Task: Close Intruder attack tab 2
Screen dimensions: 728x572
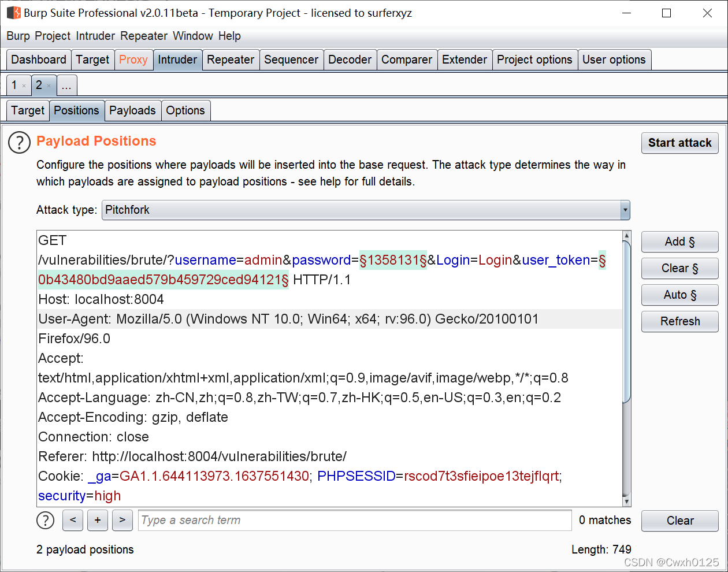Action: click(49, 86)
